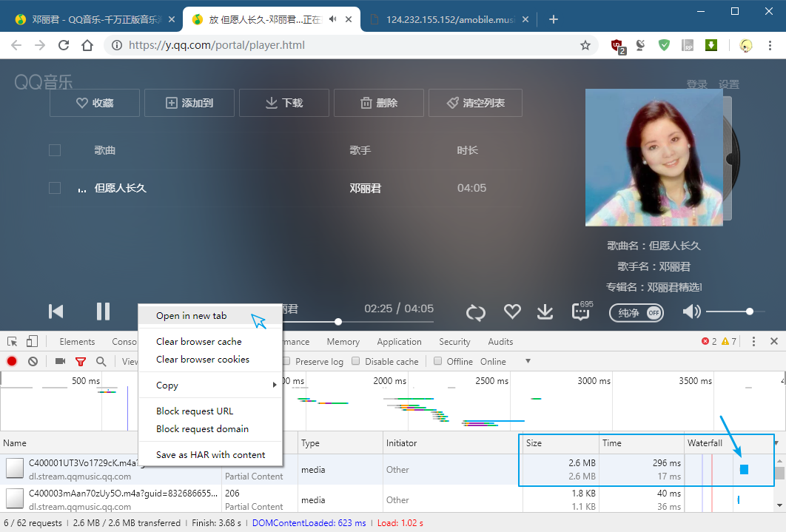The image size is (786, 532).
Task: Switch to the Audits DevTools tab
Action: pyautogui.click(x=501, y=342)
